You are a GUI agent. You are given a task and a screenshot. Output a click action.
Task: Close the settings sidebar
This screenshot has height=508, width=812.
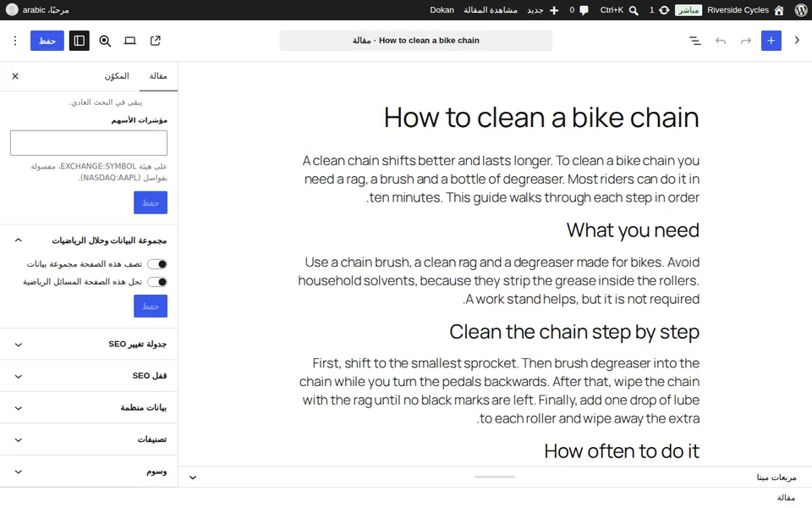tap(15, 76)
